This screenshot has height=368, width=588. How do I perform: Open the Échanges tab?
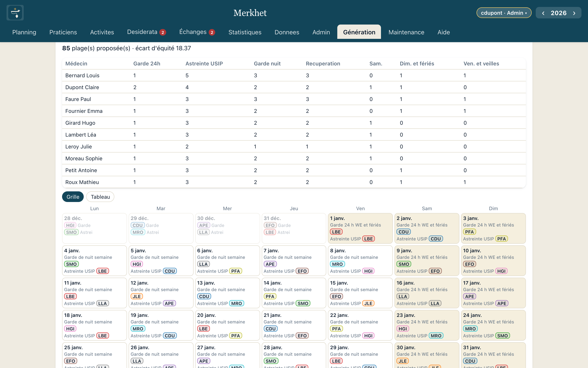click(197, 32)
